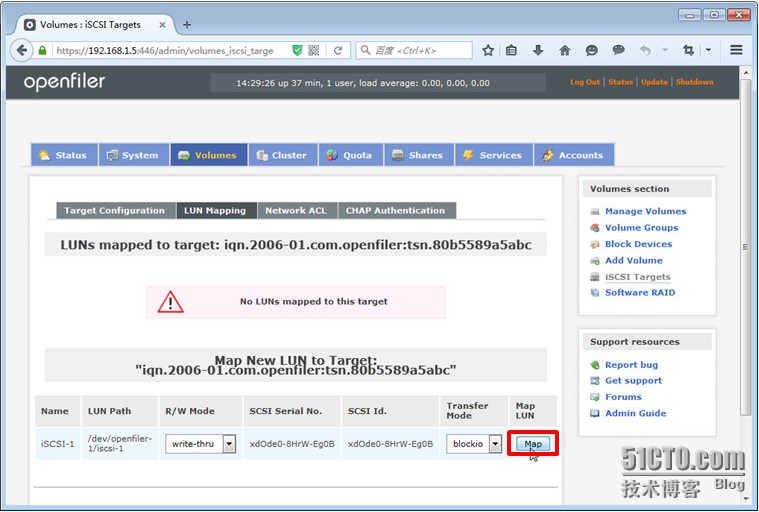Switch to Target Configuration sub-tab
Screen dimensions: 759x512
click(115, 211)
